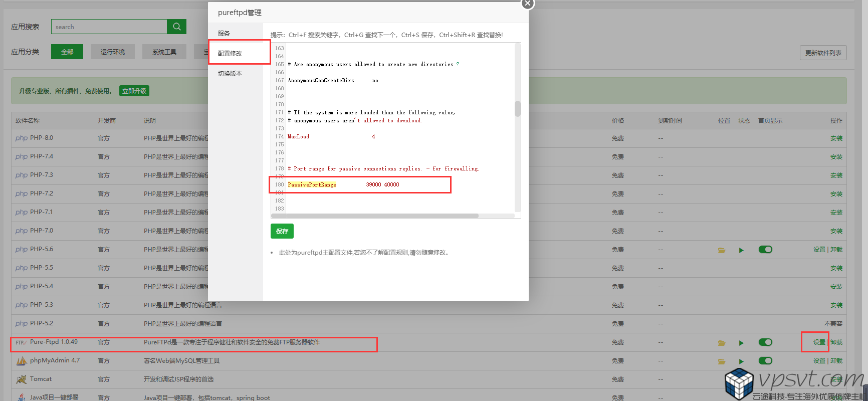Open the folder icon for PHP-5.6
868x401 pixels.
722,250
